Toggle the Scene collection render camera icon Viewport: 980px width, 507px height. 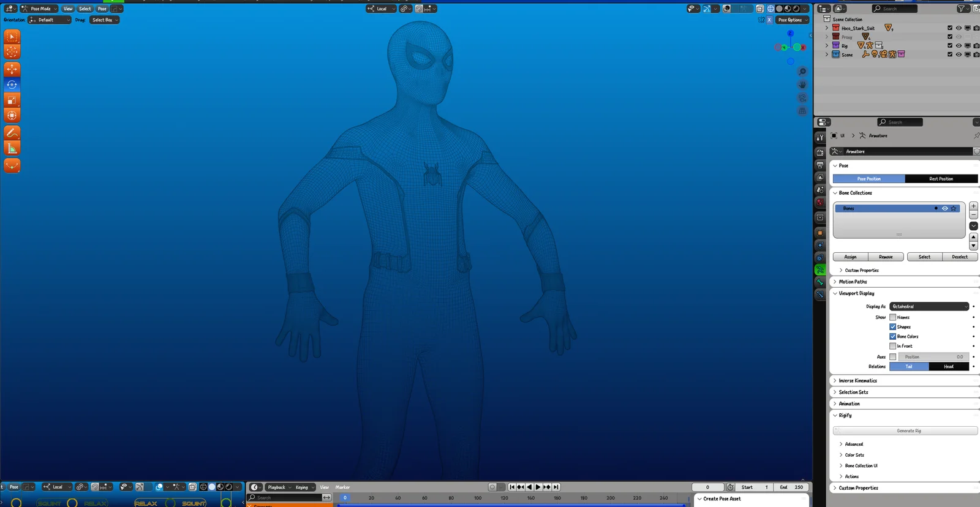coord(976,54)
